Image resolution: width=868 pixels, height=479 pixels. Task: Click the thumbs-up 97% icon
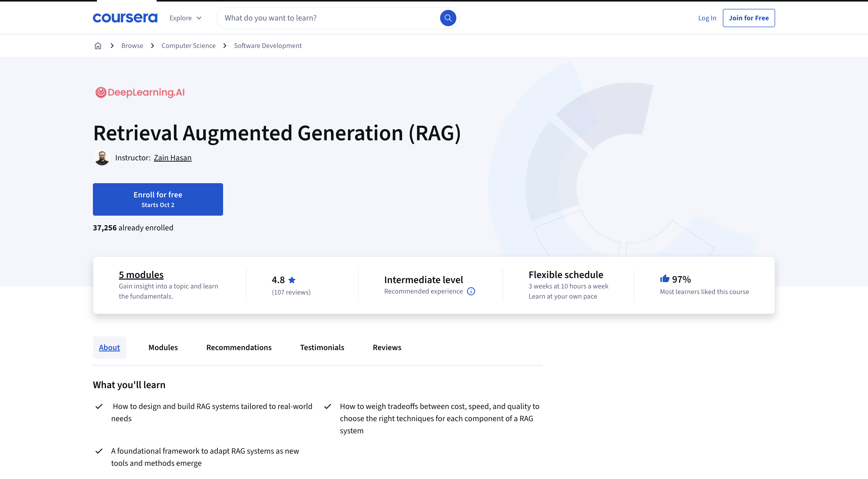(664, 279)
